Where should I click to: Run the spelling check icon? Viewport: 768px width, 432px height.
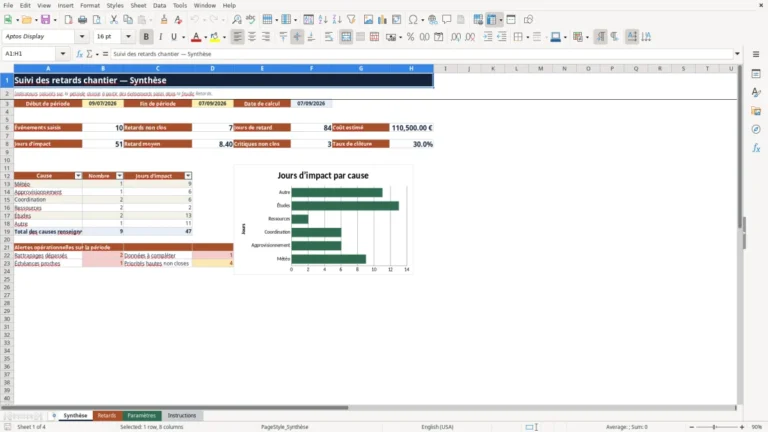pos(251,20)
